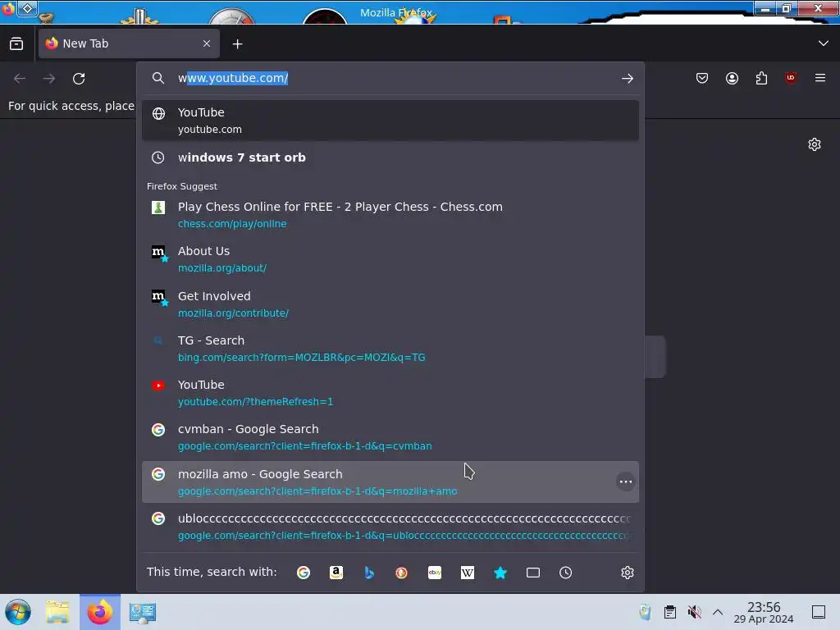Personalize new tab gear icon
The height and width of the screenshot is (630, 840).
(x=815, y=144)
